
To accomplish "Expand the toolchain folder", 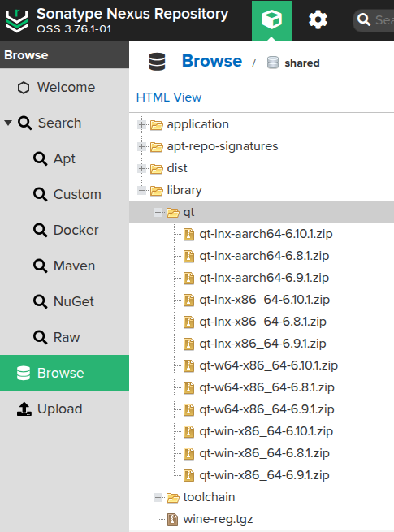I will click(x=158, y=497).
